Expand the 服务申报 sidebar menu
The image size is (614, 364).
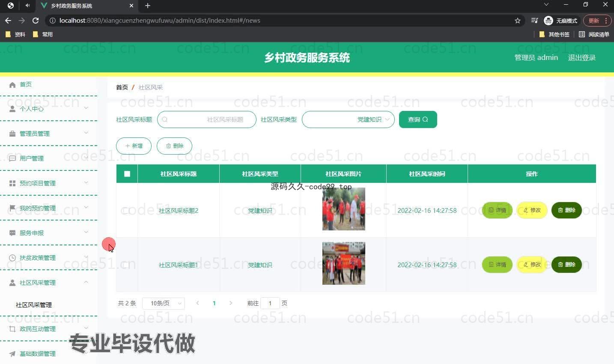coord(48,233)
